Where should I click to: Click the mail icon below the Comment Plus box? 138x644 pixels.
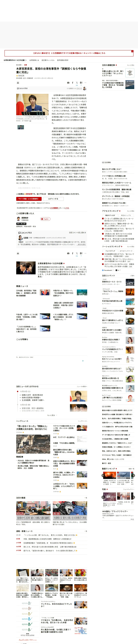(68, 254)
